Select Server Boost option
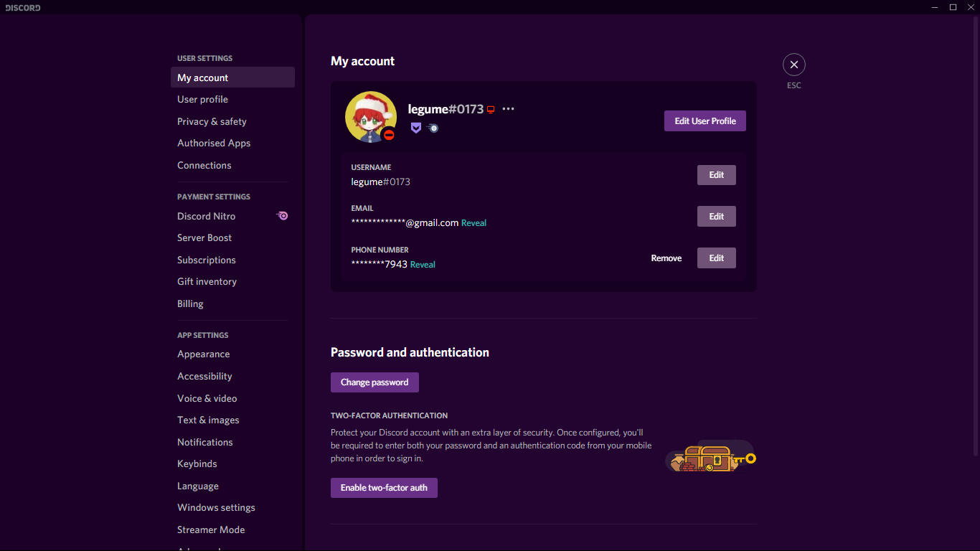The image size is (980, 551). click(x=232, y=237)
